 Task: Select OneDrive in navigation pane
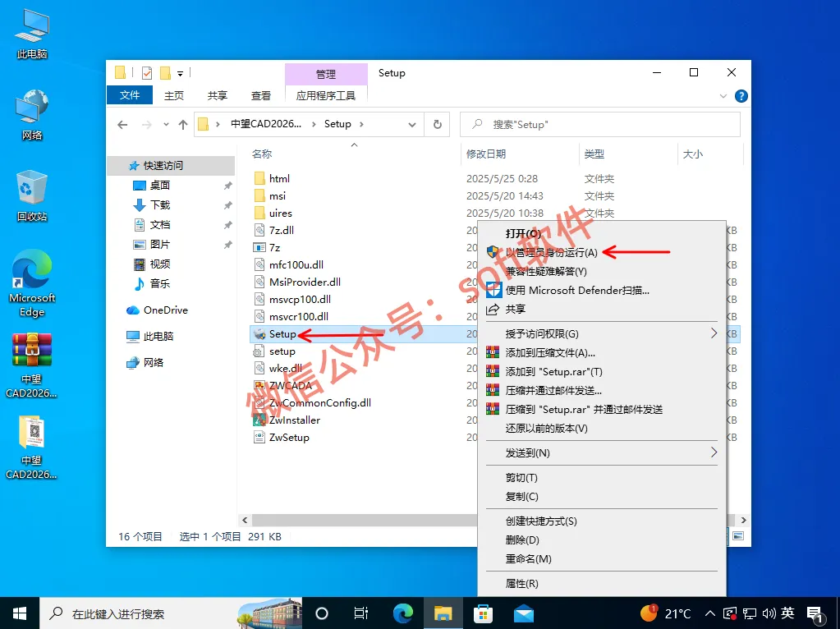(x=166, y=310)
